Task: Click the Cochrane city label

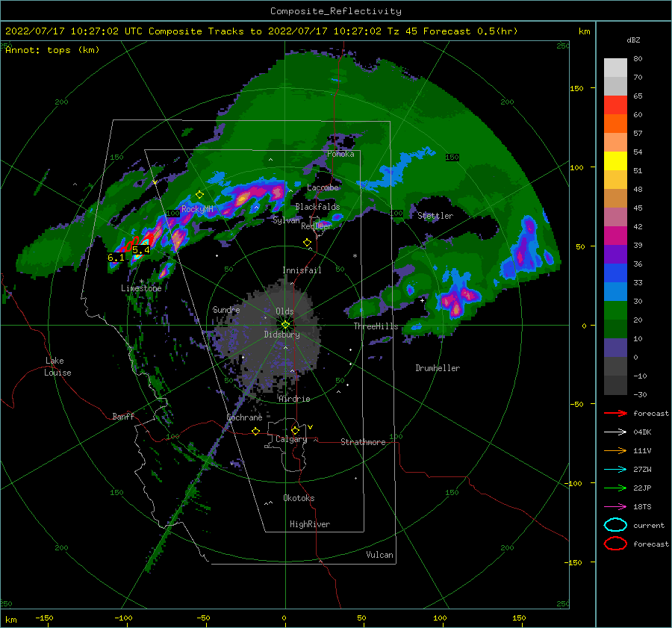Action: (x=244, y=417)
